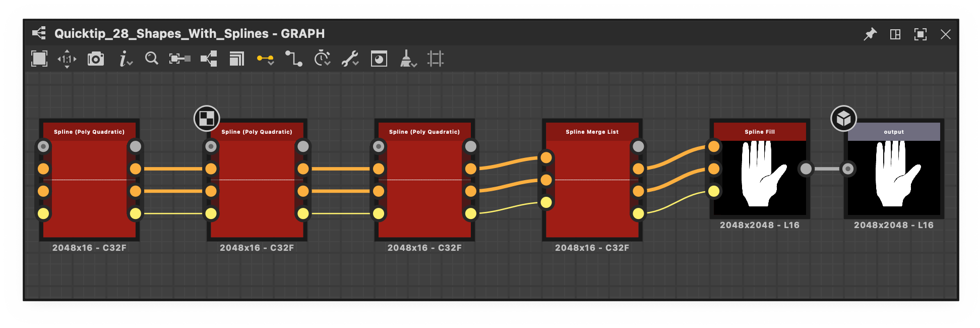
Task: Select the Spline Fill node thumbnail
Action: pyautogui.click(x=760, y=174)
